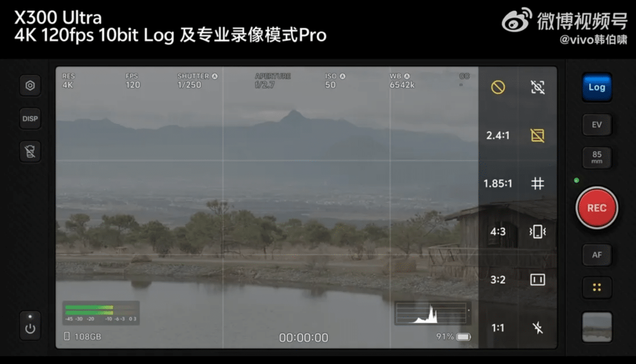The image size is (636, 364).
Task: Choose the 1:1 aspect ratio
Action: (x=498, y=328)
